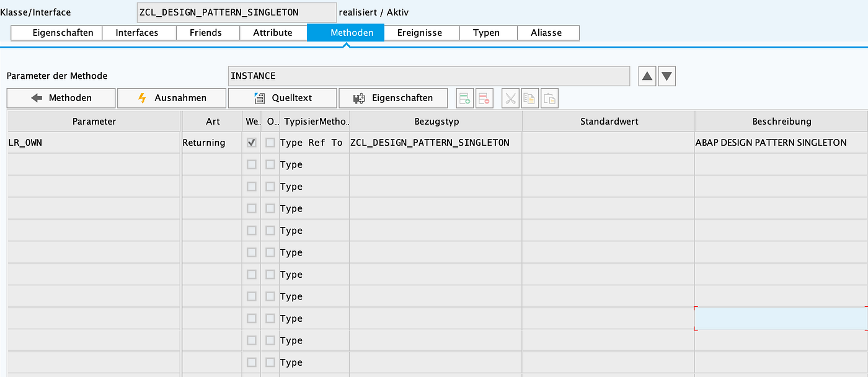Viewport: 868px width, 377px height.
Task: Check pass-by-value in the second parameter row
Action: point(251,164)
